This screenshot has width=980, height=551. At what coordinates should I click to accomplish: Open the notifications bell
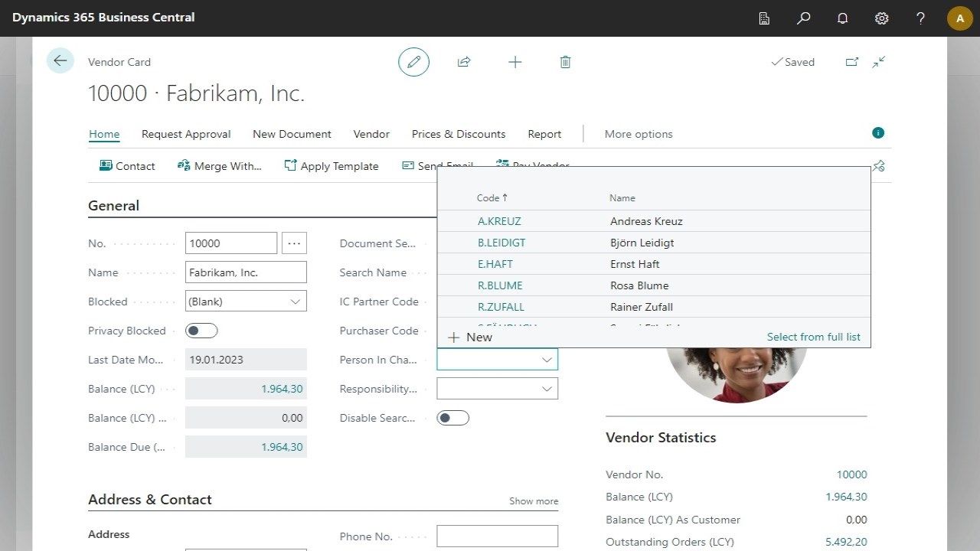842,18
